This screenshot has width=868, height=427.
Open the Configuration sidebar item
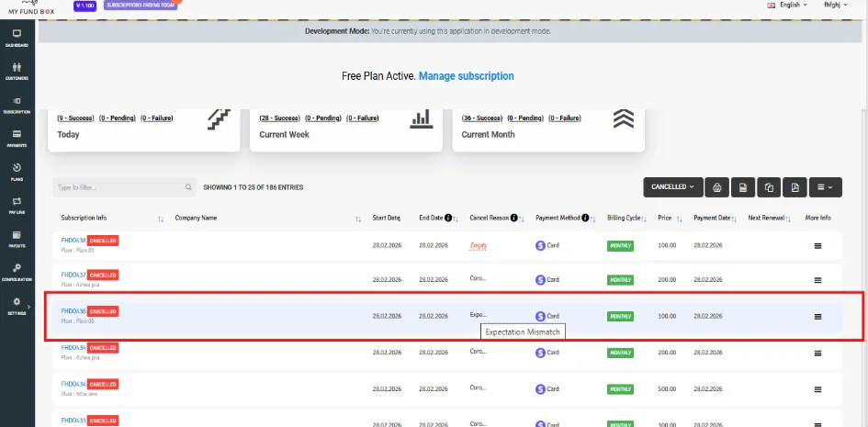click(x=17, y=273)
